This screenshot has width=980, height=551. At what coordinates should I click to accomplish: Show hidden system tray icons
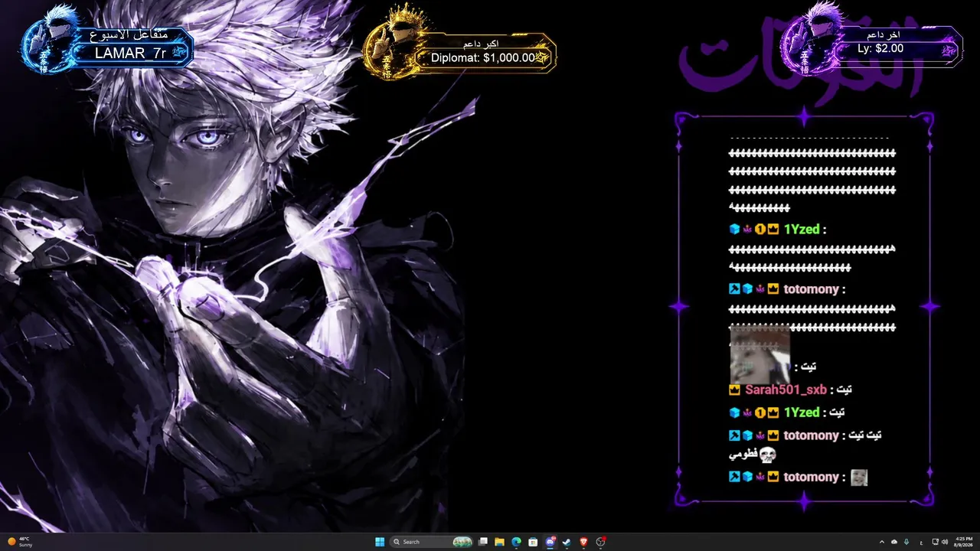pyautogui.click(x=881, y=542)
